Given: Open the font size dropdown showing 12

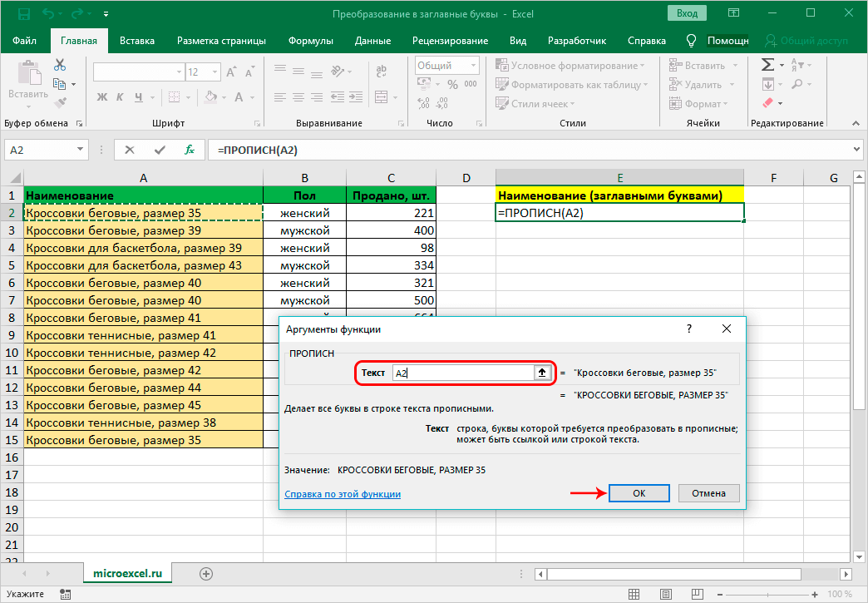Looking at the screenshot, I should tap(215, 72).
